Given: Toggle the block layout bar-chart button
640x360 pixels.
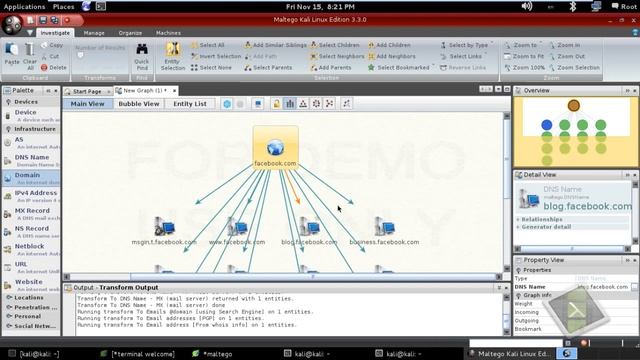Looking at the screenshot, I should click(x=290, y=104).
